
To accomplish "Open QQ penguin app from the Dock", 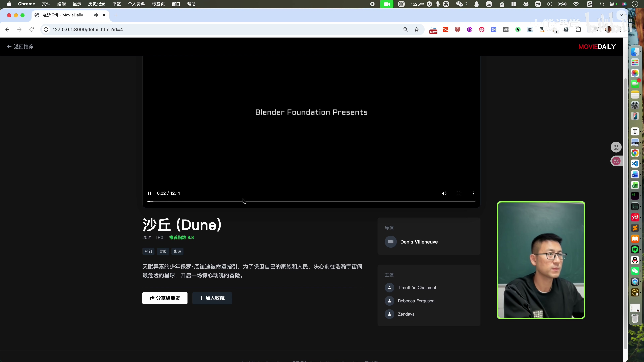I will (635, 260).
